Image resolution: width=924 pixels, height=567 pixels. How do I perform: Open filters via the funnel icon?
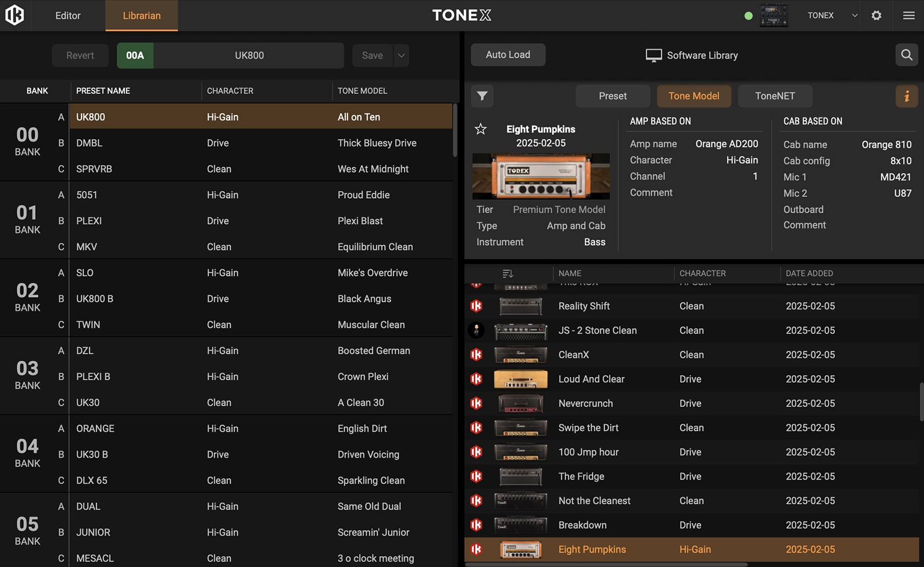point(482,96)
